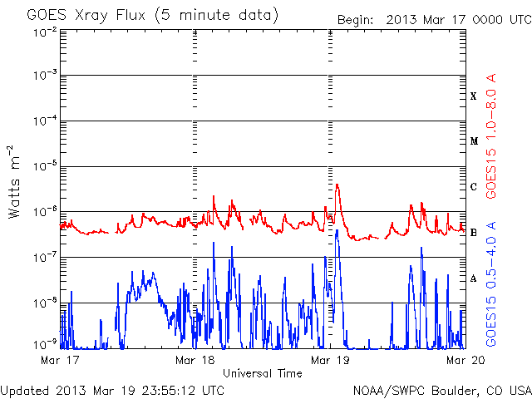This screenshot has height=399, width=532.
Task: Click the C flare class letter
Action: click(474, 187)
